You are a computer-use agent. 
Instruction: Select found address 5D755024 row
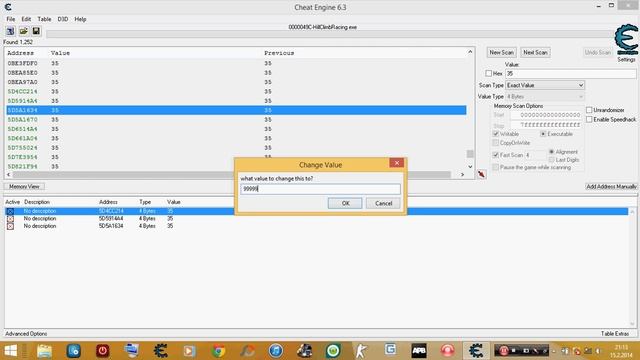pos(236,148)
